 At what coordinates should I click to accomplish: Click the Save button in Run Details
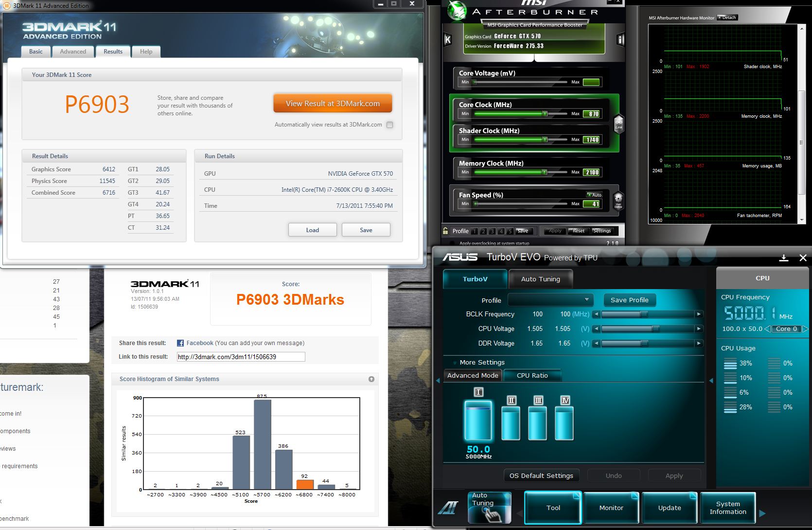[366, 230]
